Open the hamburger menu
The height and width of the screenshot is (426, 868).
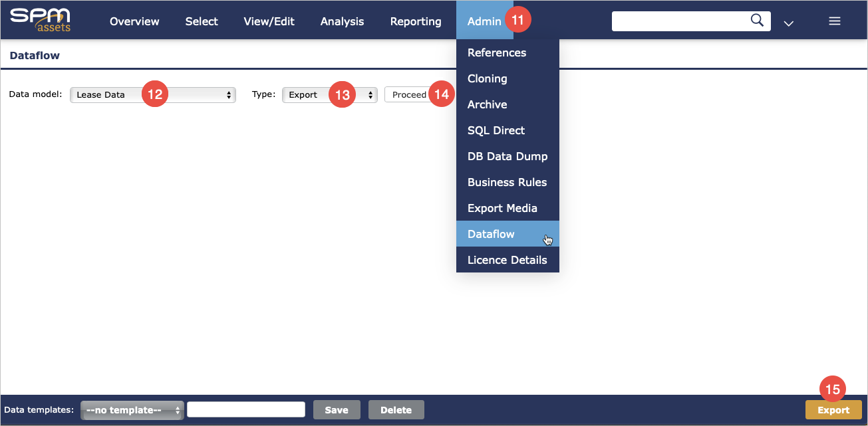[834, 21]
